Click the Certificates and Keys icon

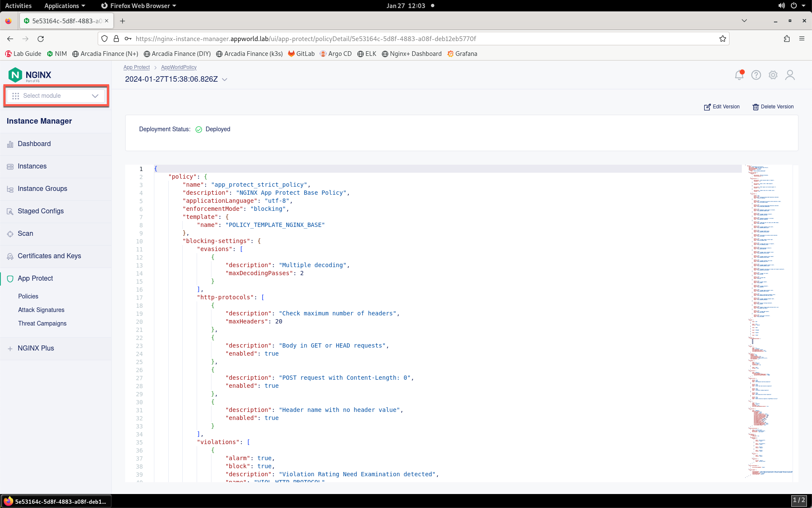click(10, 257)
